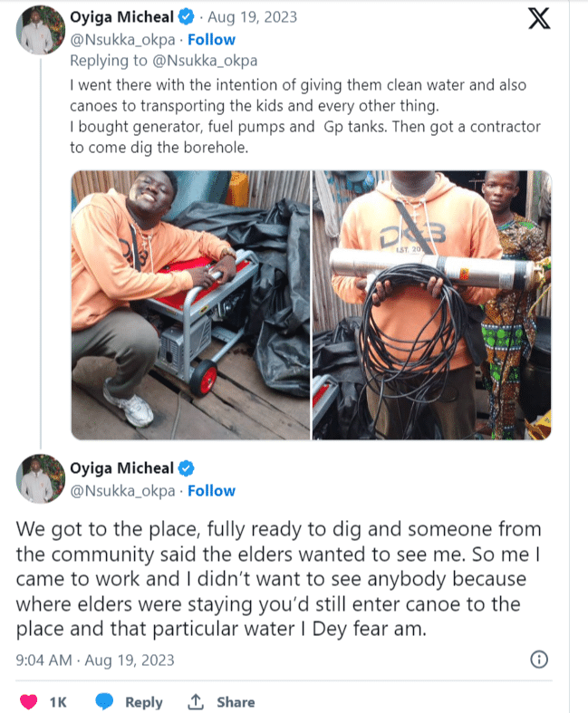Open the pump and cable photo
This screenshot has height=713, width=588.
(431, 306)
